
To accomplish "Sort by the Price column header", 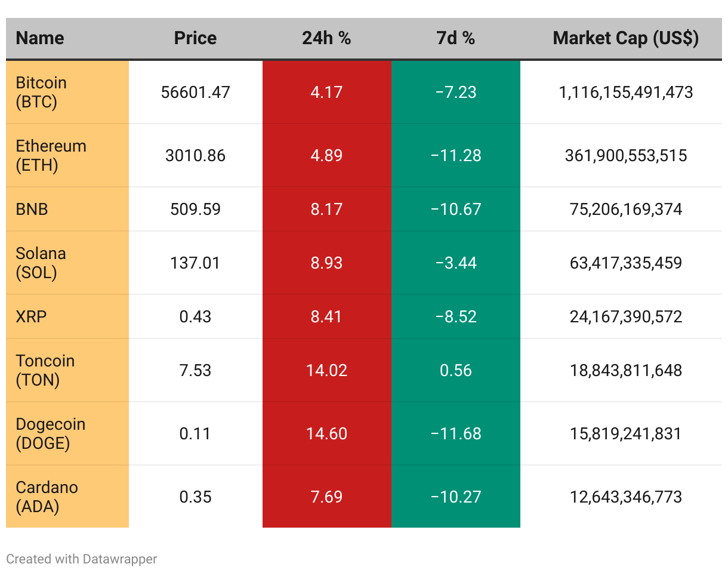I will pos(195,38).
